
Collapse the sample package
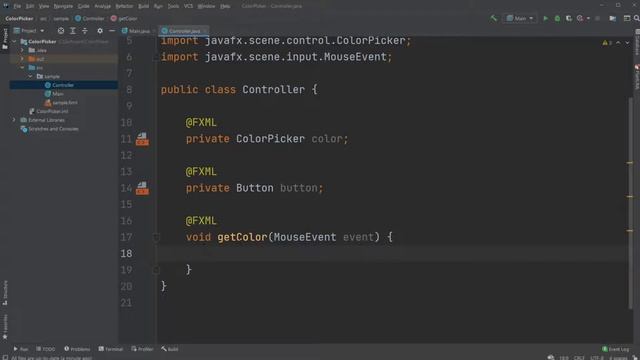pos(31,76)
